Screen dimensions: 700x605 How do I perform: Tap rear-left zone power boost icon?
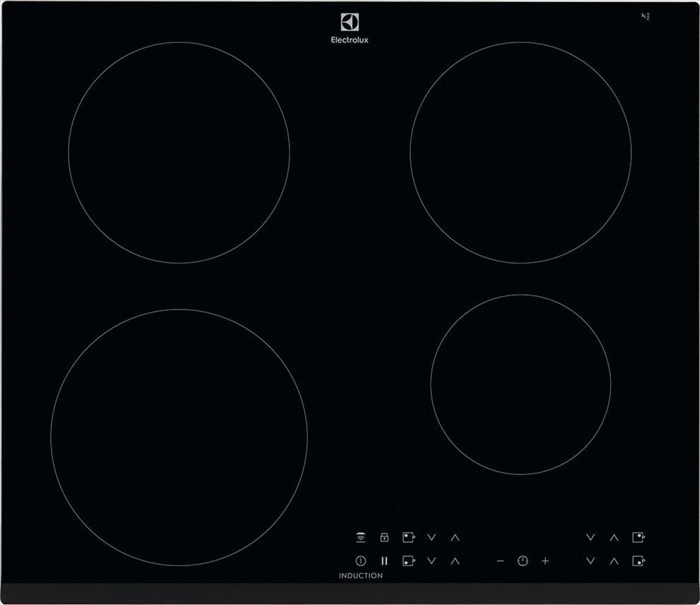pos(409,538)
